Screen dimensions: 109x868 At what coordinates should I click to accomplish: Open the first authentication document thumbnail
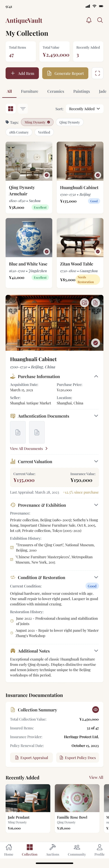pos(18,432)
